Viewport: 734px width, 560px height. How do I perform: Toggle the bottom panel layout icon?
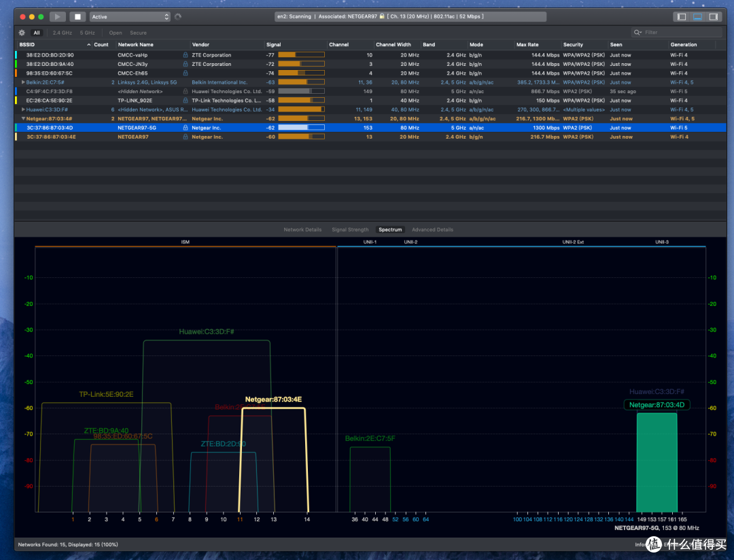(697, 16)
